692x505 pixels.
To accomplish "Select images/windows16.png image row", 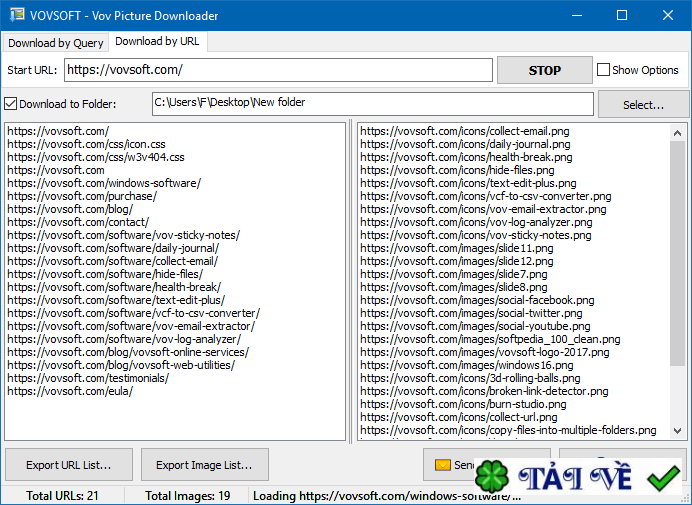I will [467, 366].
